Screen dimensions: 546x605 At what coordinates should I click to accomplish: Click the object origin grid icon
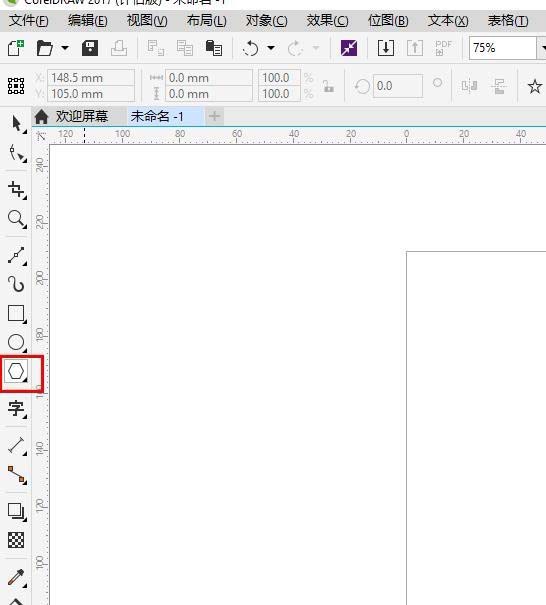[x=16, y=86]
